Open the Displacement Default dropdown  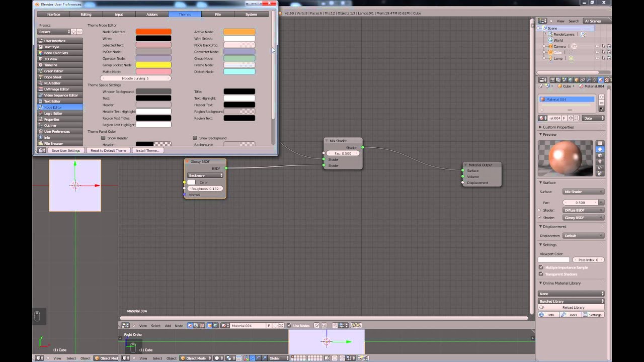pos(583,236)
